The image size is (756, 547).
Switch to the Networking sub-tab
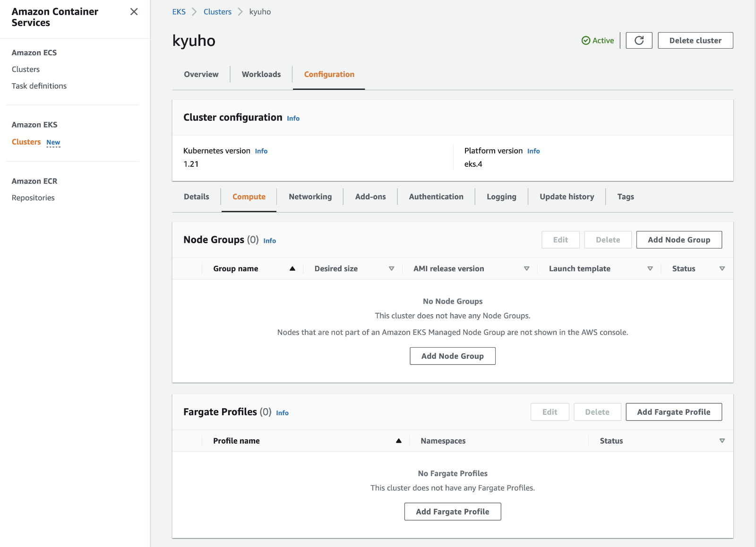(310, 197)
